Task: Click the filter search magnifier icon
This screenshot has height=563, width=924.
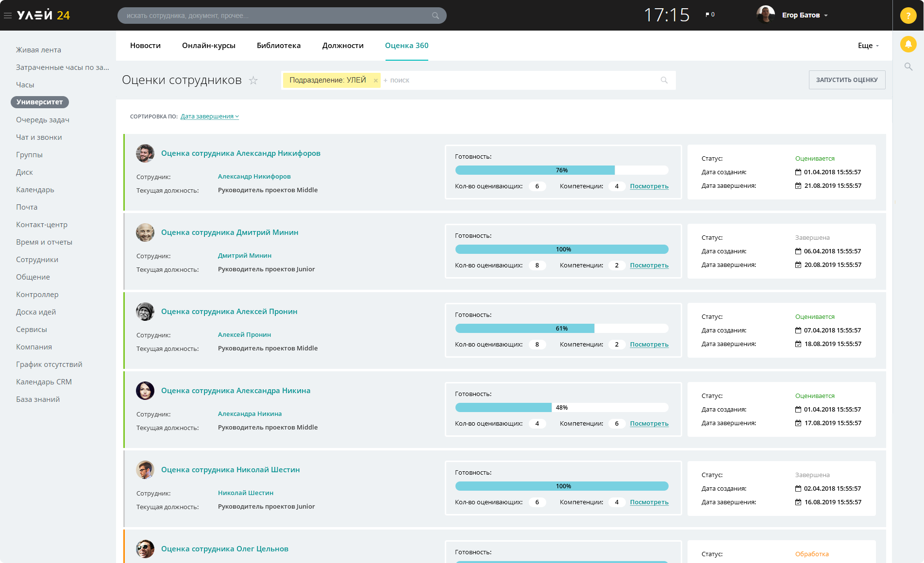Action: (x=664, y=80)
